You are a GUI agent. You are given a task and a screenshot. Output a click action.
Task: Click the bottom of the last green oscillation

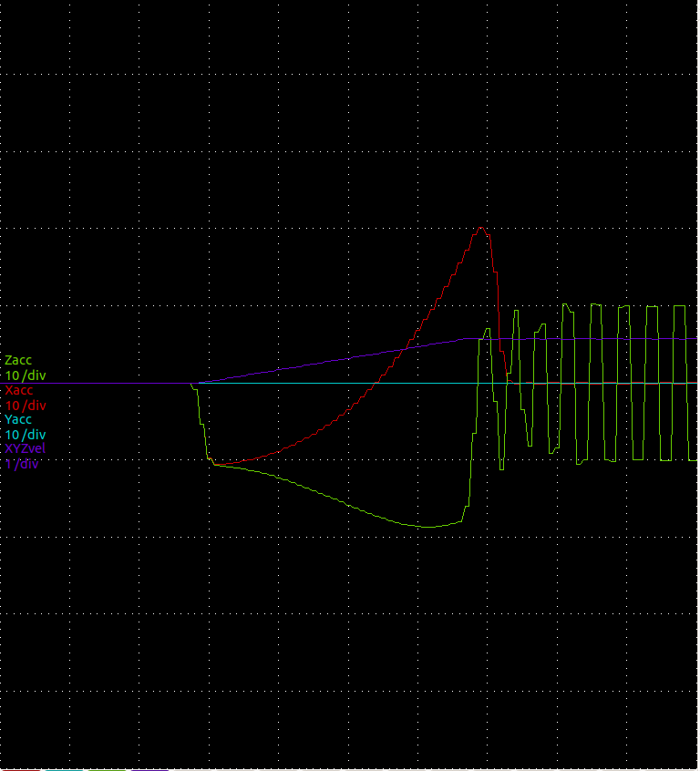point(691,459)
